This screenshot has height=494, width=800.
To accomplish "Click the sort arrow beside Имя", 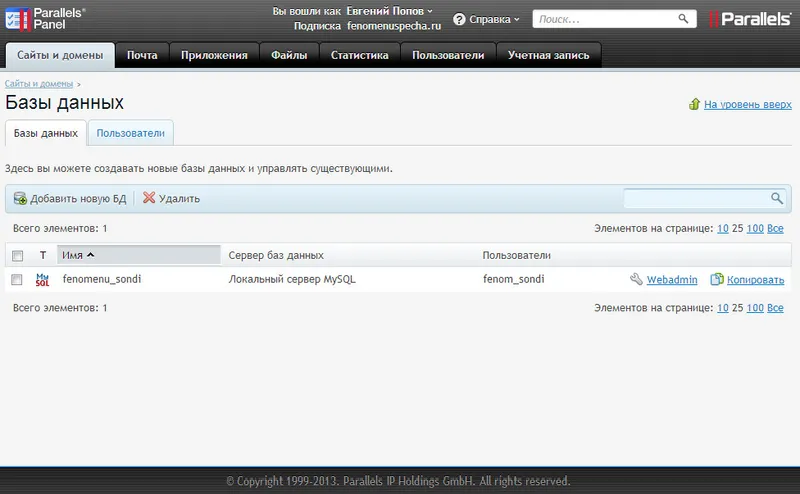I will click(x=90, y=255).
